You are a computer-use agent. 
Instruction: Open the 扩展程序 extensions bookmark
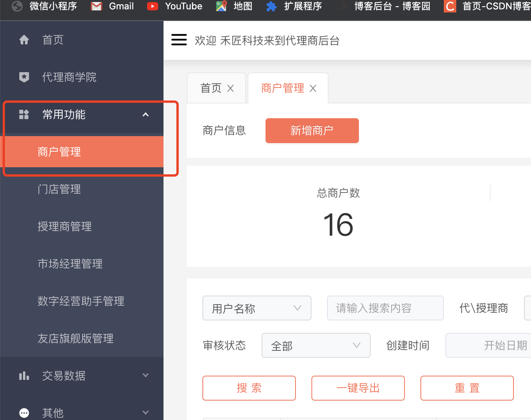point(294,6)
